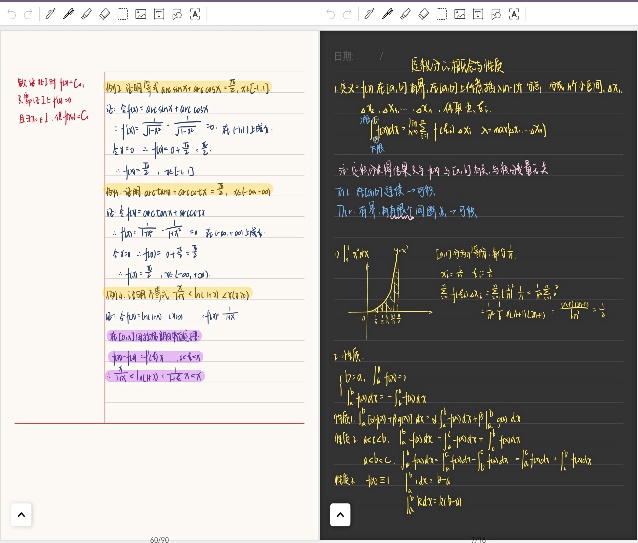Expand the up-chevron button in left pane

(21, 514)
